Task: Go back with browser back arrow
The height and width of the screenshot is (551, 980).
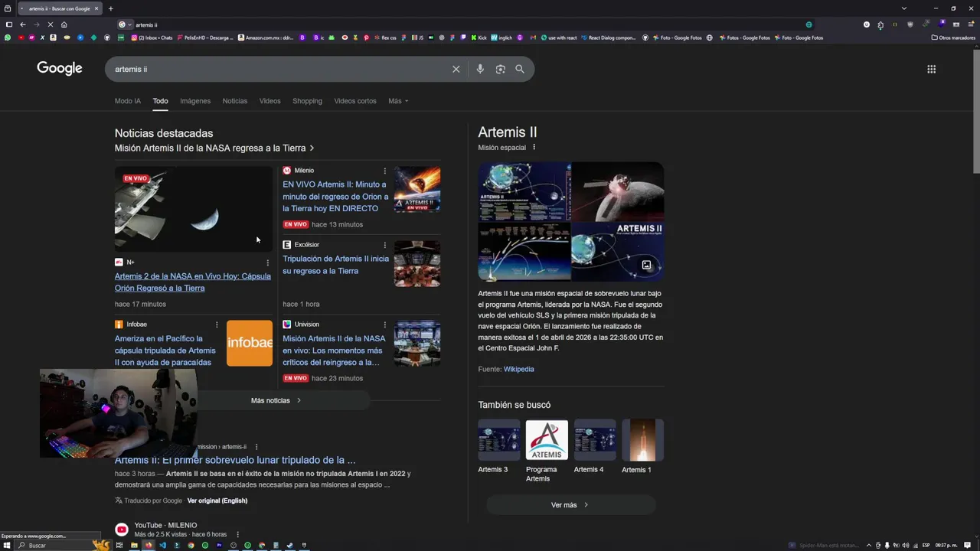Action: [23, 24]
